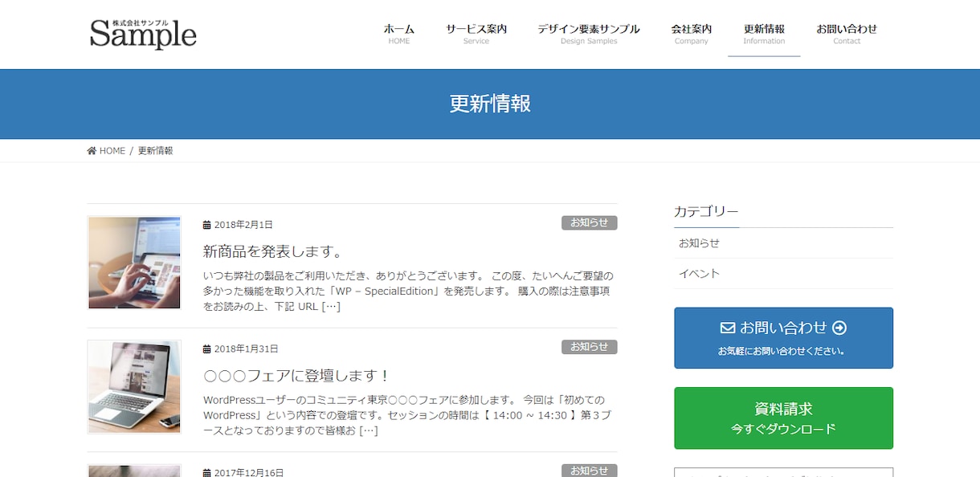Open laptop thumbnail of フェア post

click(x=134, y=387)
